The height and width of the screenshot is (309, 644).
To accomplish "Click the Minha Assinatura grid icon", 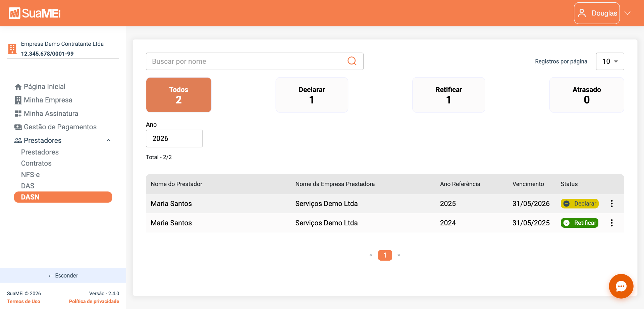I will pyautogui.click(x=18, y=114).
